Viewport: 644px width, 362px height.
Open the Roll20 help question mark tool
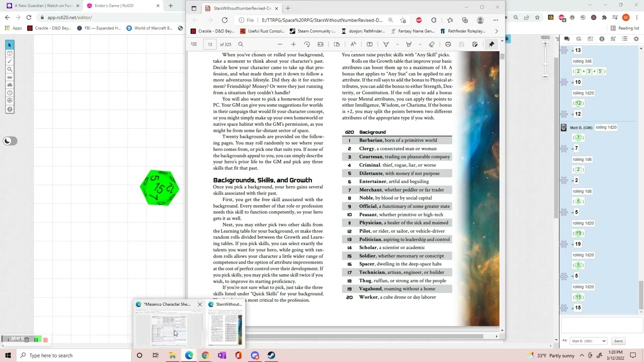point(10,109)
